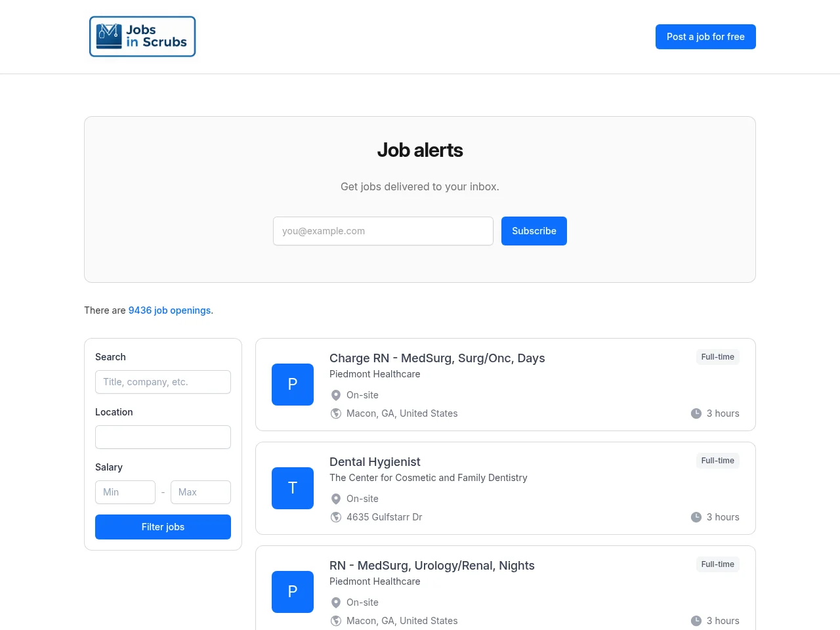Screen dimensions: 840x630
Task: Click Piedmont Healthcare under RN Urology/Renal job
Action: (375, 581)
